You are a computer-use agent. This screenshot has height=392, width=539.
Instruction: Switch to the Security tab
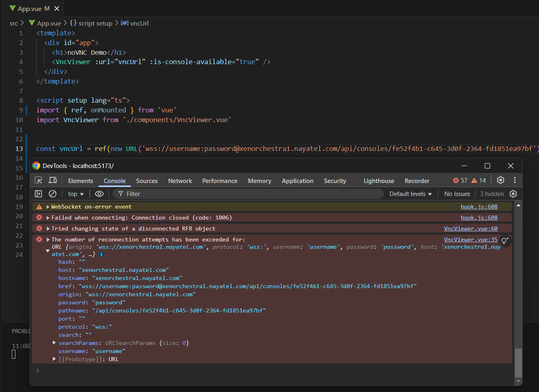335,181
